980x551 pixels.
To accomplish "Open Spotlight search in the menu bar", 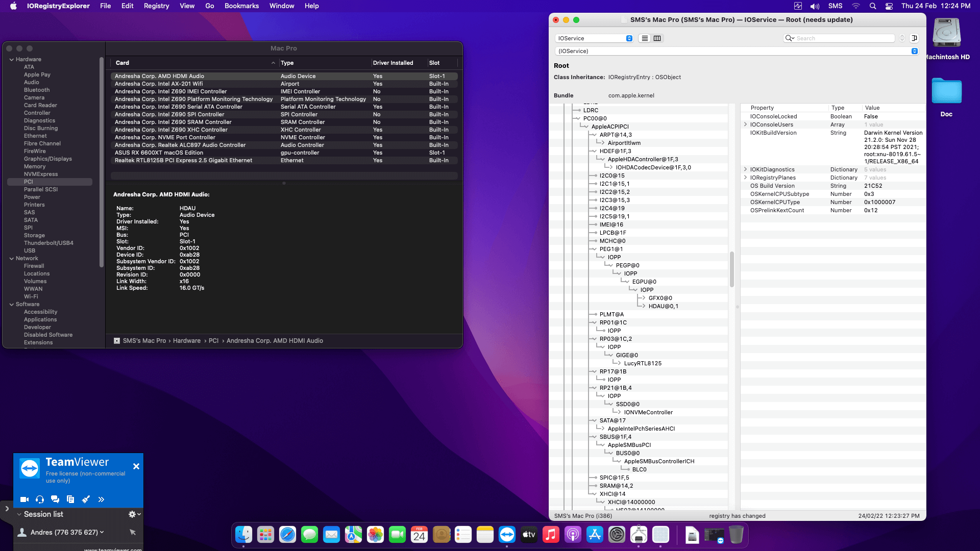I will [873, 6].
